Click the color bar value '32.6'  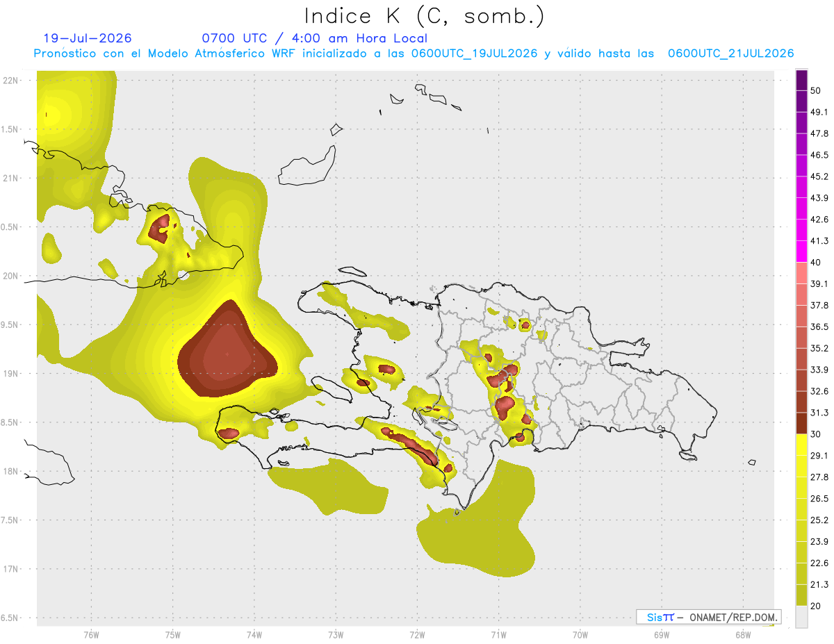click(x=819, y=391)
